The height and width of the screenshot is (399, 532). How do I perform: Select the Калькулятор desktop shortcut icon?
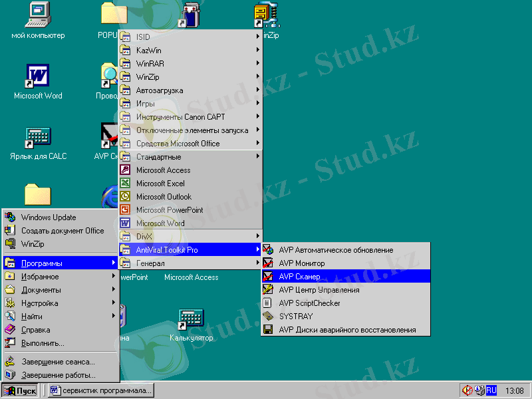pos(191,319)
